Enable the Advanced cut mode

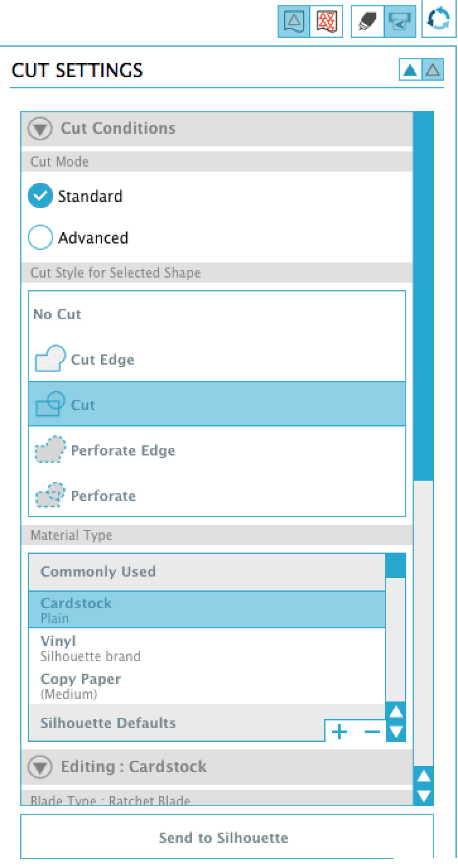pyautogui.click(x=40, y=238)
